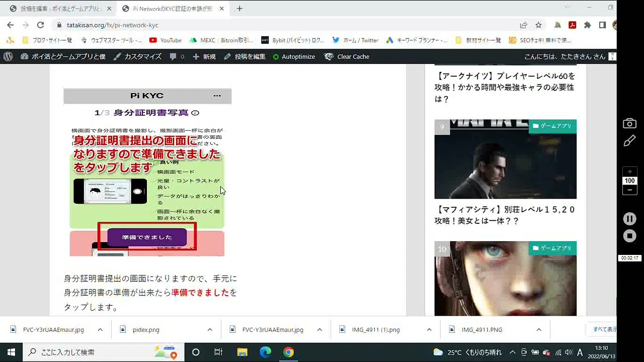Image resolution: width=644 pixels, height=362 pixels.
Task: Go back with the browser back arrow
Action: [x=11, y=25]
